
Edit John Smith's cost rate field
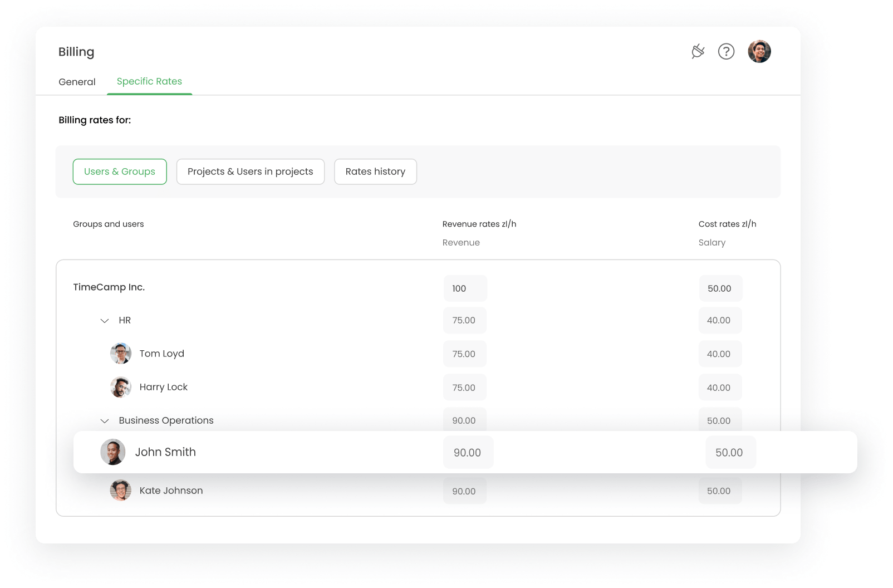point(730,453)
